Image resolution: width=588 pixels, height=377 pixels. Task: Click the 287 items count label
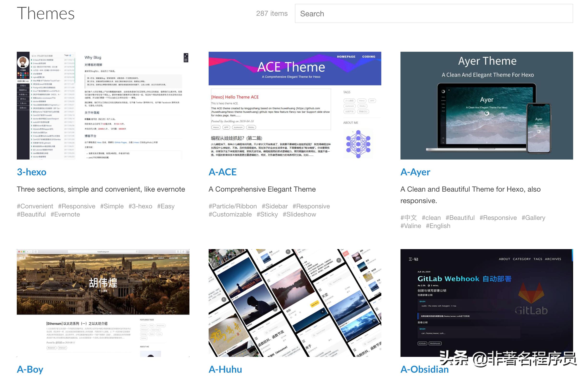pyautogui.click(x=272, y=13)
